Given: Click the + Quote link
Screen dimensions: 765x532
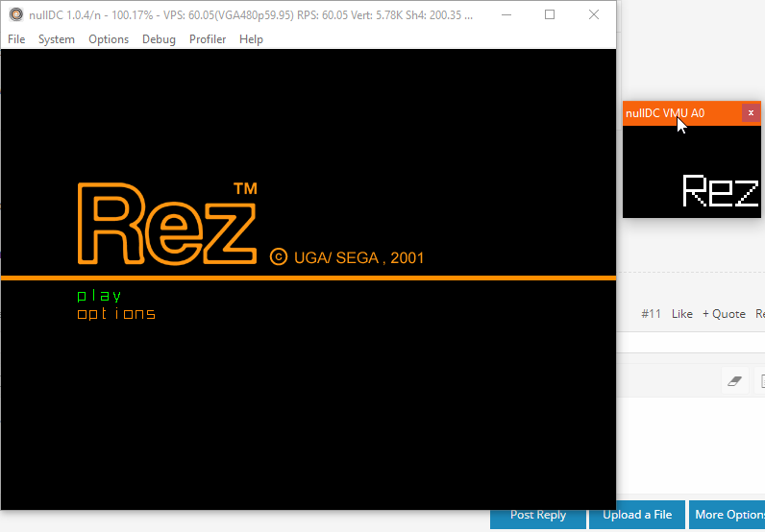Looking at the screenshot, I should point(724,314).
